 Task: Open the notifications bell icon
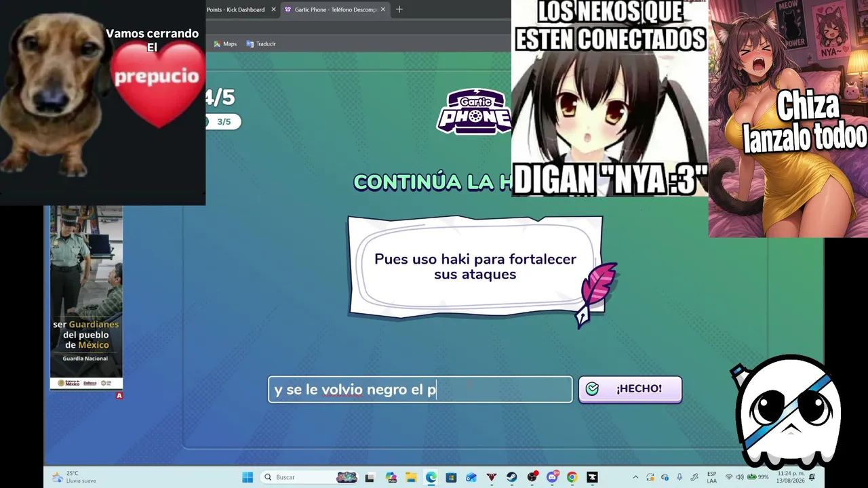[812, 477]
